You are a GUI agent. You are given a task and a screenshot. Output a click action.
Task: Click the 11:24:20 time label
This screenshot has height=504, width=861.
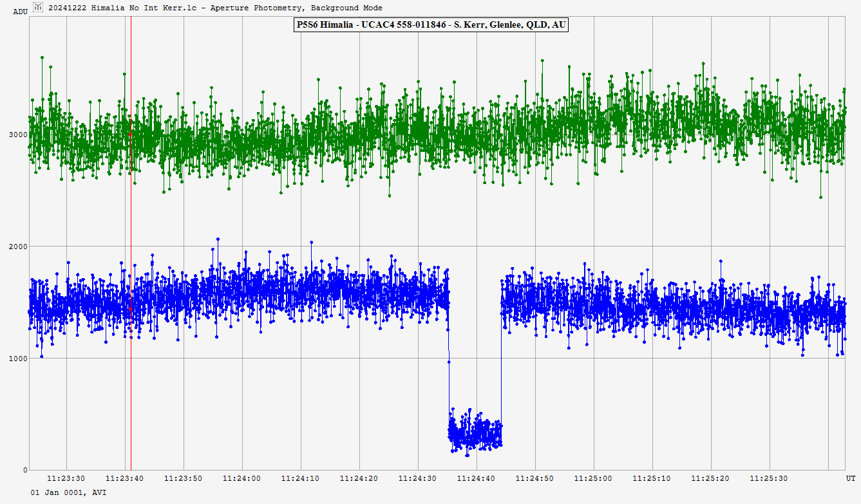coord(360,478)
